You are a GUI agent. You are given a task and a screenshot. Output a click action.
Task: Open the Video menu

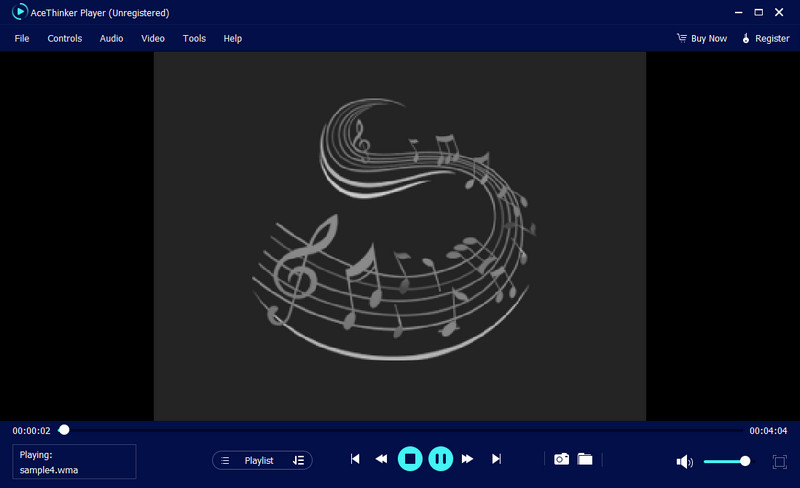[153, 38]
